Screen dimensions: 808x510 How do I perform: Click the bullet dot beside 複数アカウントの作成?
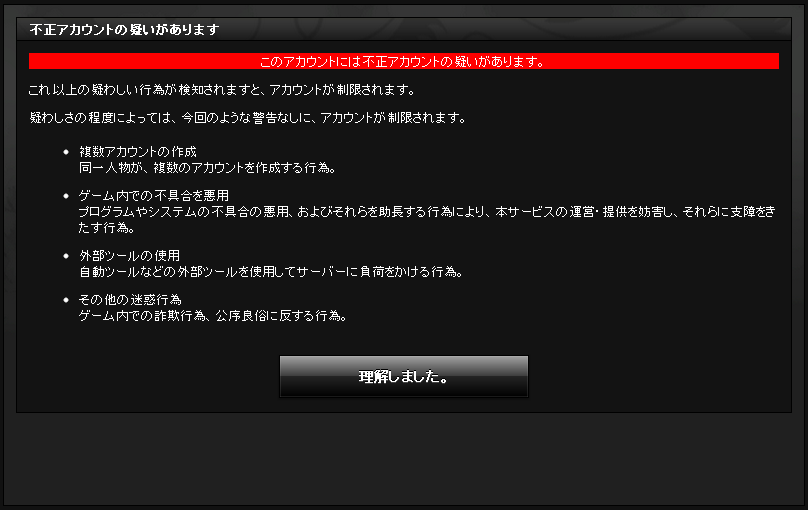(65, 152)
